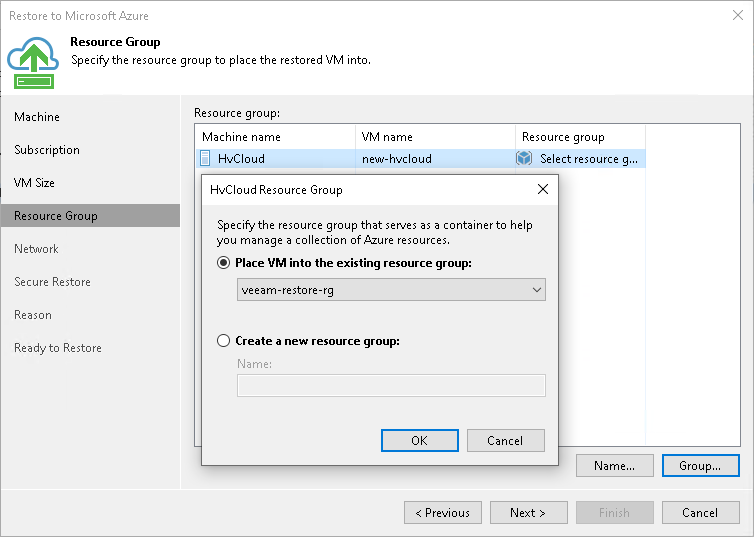Go to the Machine wizard step

[37, 117]
